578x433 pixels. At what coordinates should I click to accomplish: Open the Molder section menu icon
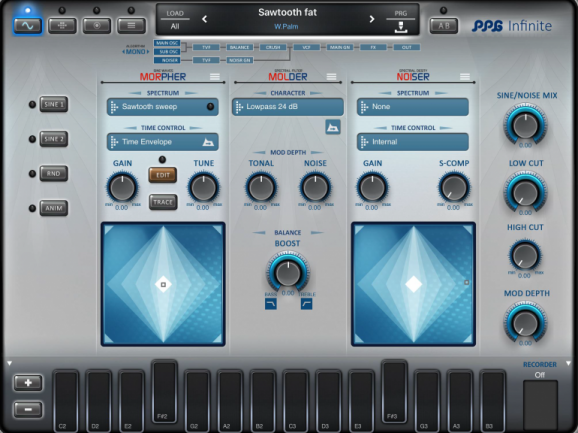[331, 76]
